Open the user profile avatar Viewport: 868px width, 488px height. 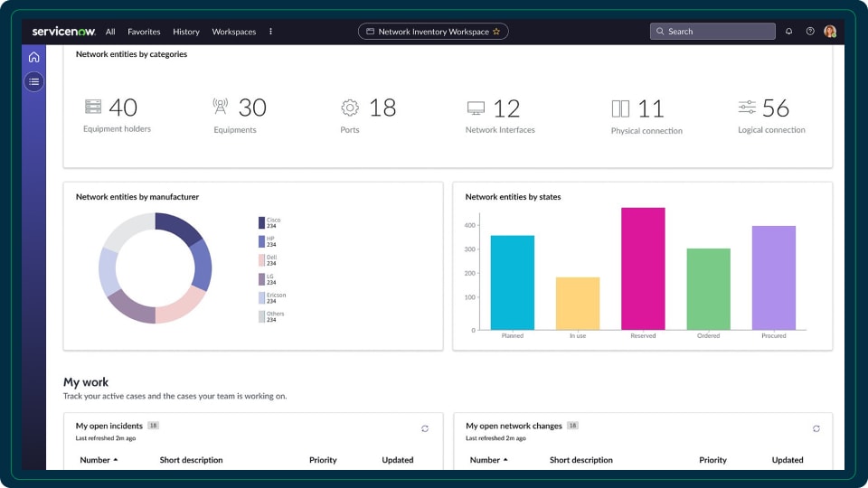[x=830, y=32]
